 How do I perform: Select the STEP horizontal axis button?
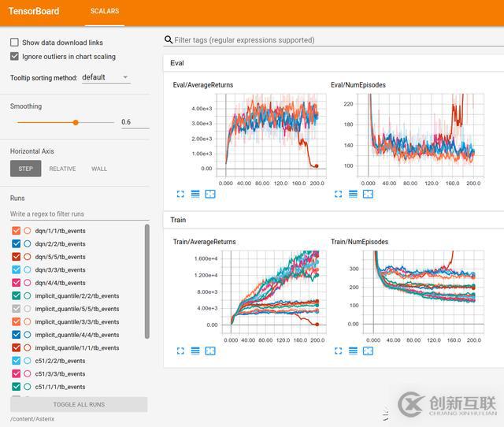[x=26, y=169]
